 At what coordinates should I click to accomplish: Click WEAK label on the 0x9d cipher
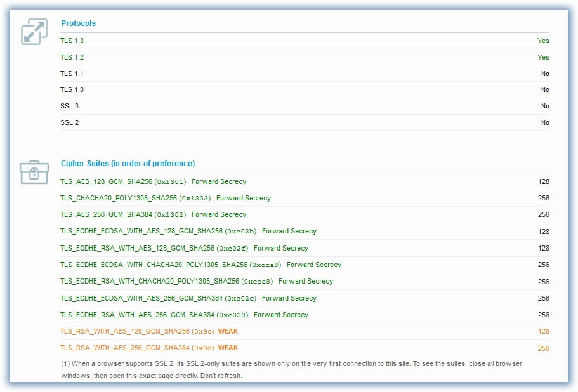click(x=228, y=348)
